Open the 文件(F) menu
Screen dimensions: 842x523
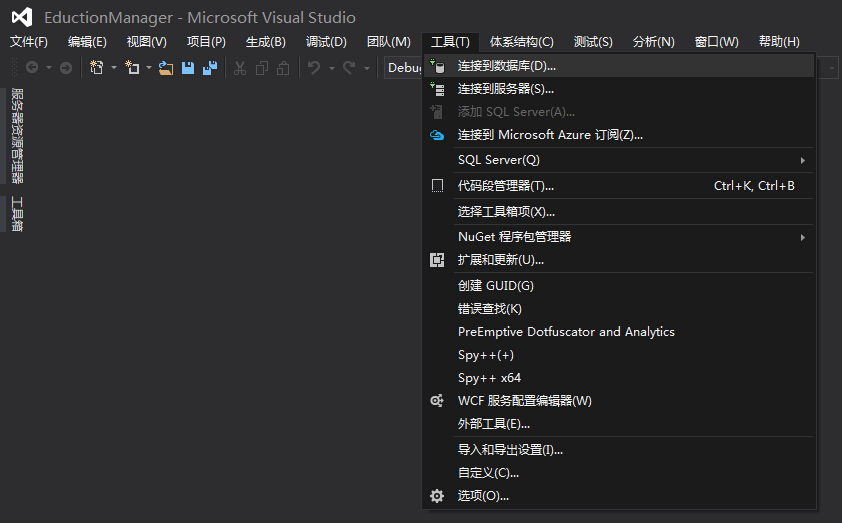click(x=29, y=42)
